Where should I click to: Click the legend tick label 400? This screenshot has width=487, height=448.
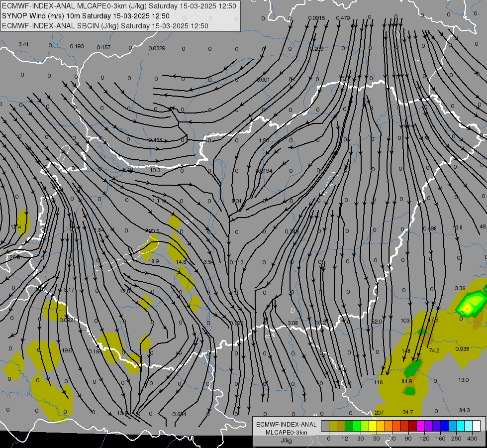472,439
